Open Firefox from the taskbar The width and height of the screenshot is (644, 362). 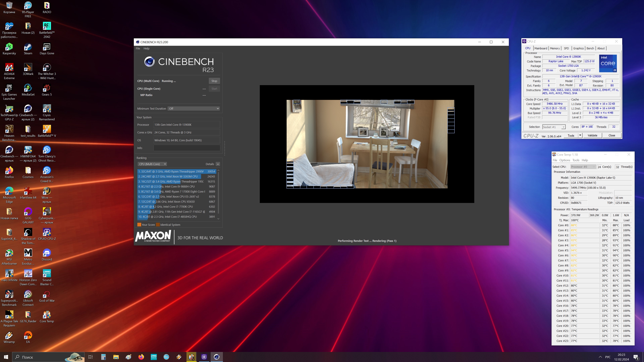tap(141, 357)
